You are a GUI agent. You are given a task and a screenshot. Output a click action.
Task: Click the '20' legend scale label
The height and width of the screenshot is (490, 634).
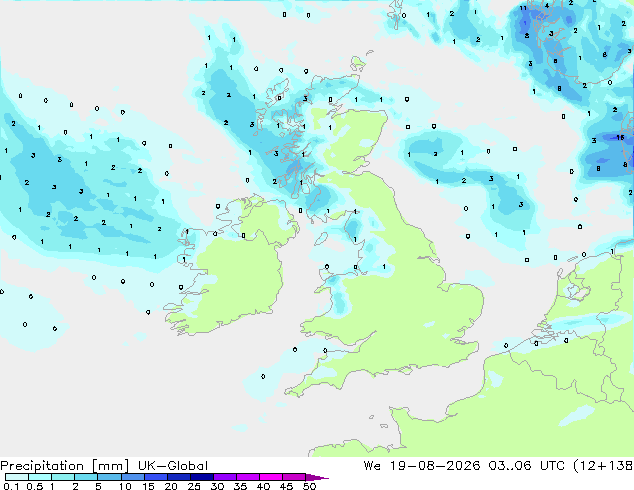(171, 486)
